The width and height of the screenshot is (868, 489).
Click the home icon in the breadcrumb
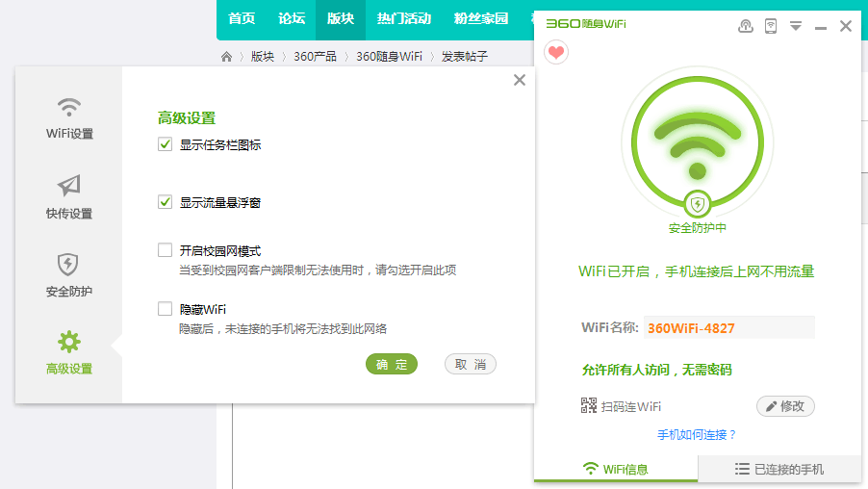point(226,57)
